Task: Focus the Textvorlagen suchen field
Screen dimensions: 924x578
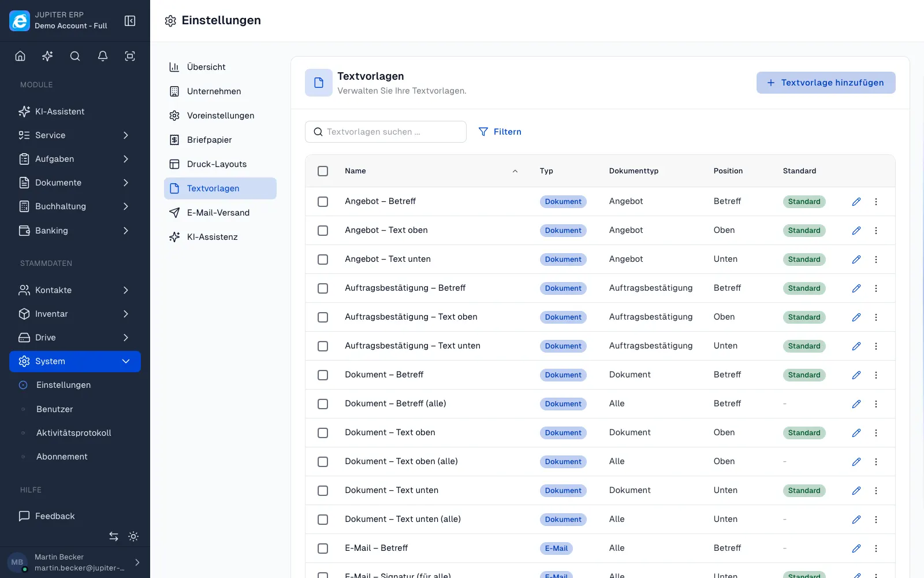Action: tap(386, 132)
